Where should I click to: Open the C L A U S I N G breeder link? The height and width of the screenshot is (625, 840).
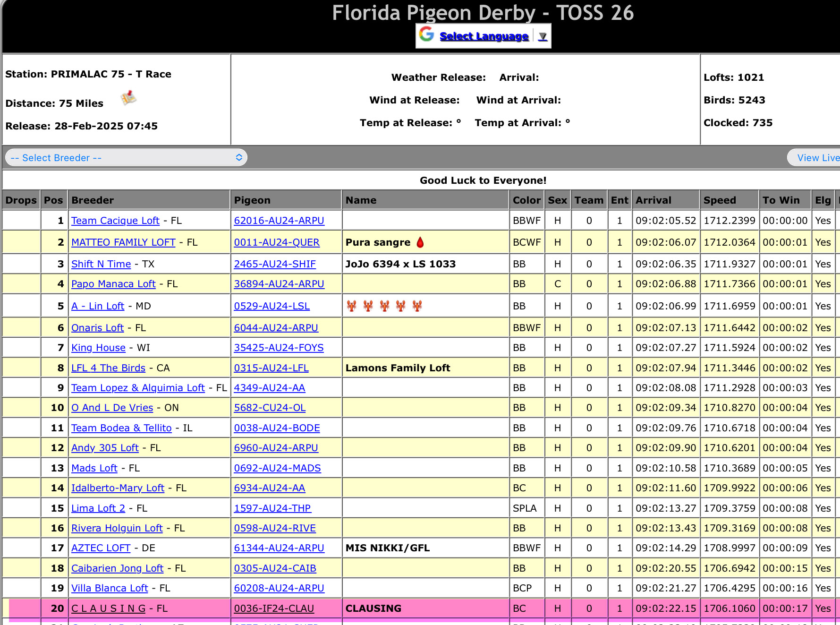click(x=108, y=608)
